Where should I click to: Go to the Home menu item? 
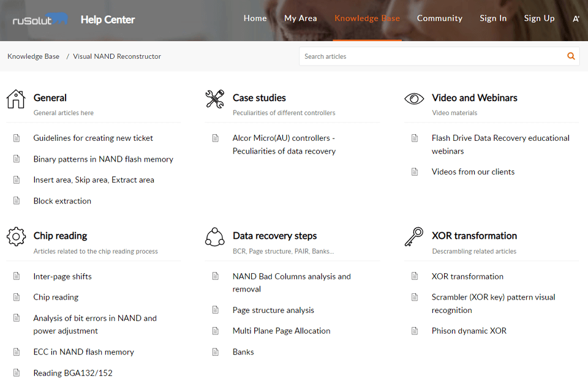coord(255,18)
